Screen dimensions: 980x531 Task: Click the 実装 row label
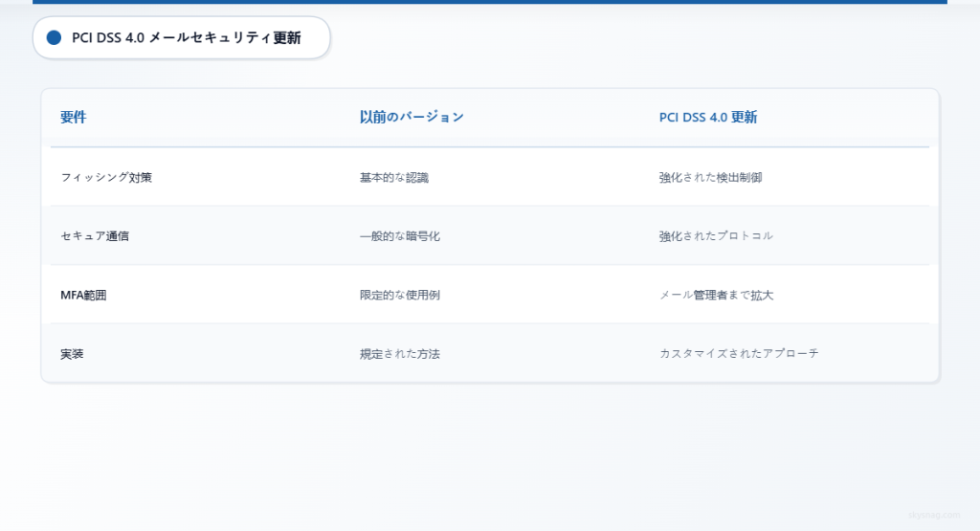coord(72,354)
